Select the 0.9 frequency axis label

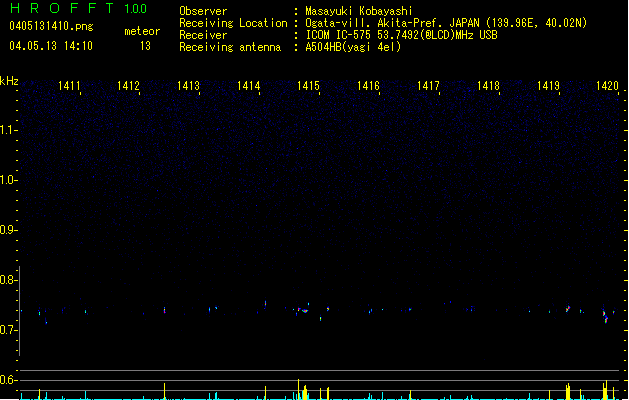tap(9, 230)
